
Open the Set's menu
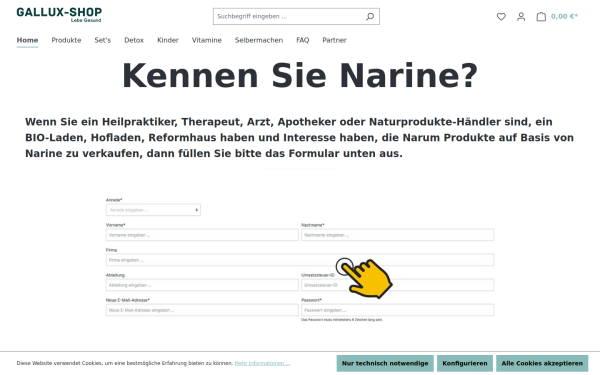103,40
